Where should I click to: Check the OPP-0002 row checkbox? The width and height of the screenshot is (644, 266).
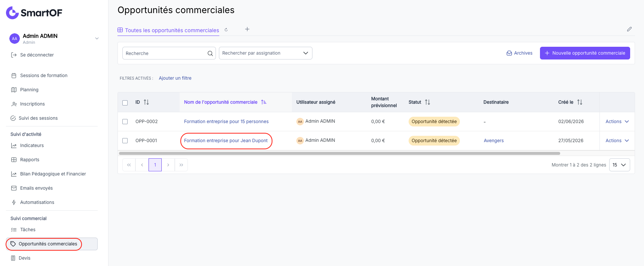(125, 122)
